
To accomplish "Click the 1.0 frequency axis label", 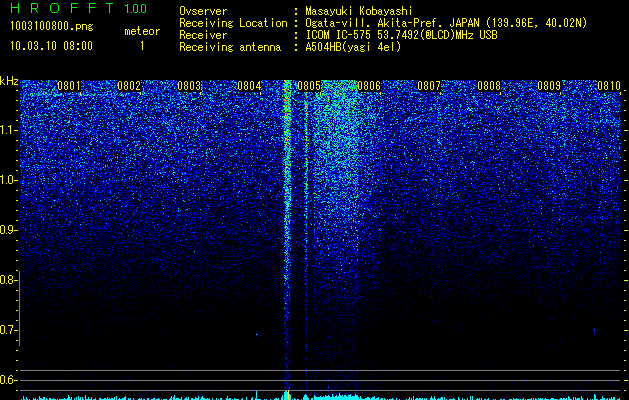I will click(x=8, y=180).
